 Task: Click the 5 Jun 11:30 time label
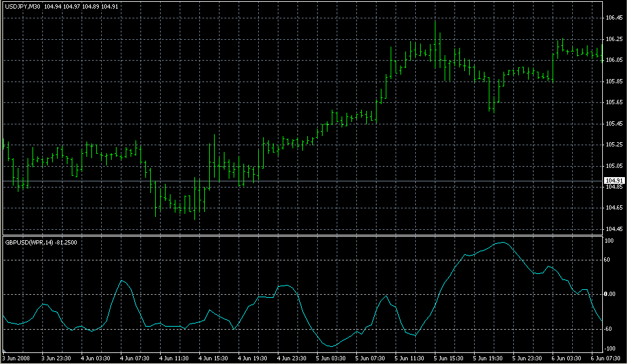coord(409,358)
